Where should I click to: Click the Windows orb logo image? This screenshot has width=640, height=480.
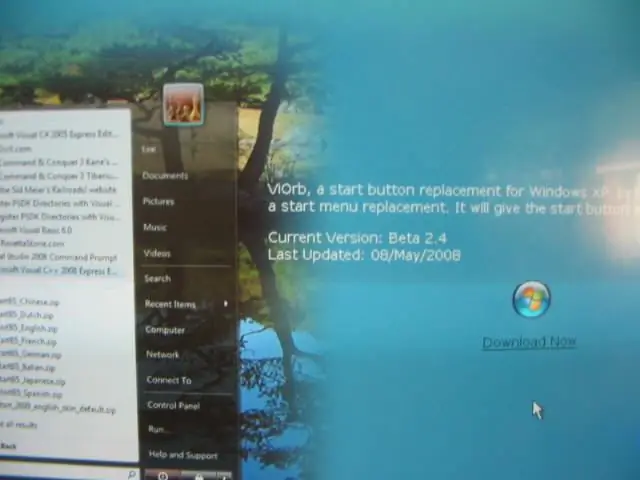[x=531, y=298]
